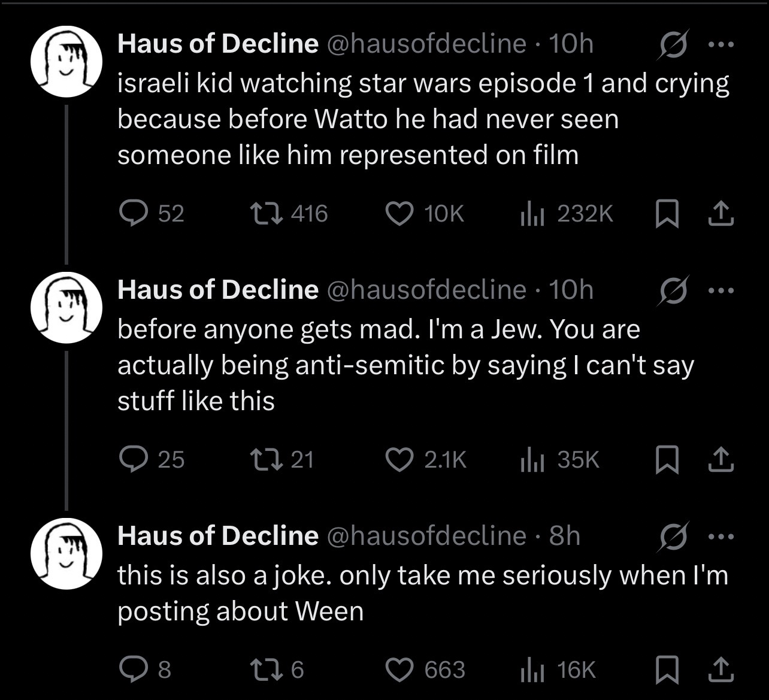Image resolution: width=769 pixels, height=700 pixels.
Task: Like the tweet with 10K likes
Action: (x=399, y=213)
